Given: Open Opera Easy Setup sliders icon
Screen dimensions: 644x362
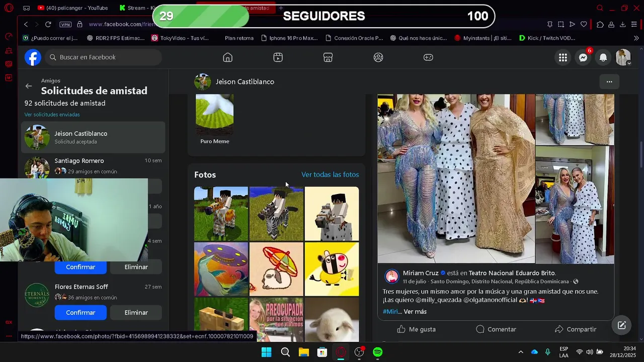Looking at the screenshot, I should [633, 24].
